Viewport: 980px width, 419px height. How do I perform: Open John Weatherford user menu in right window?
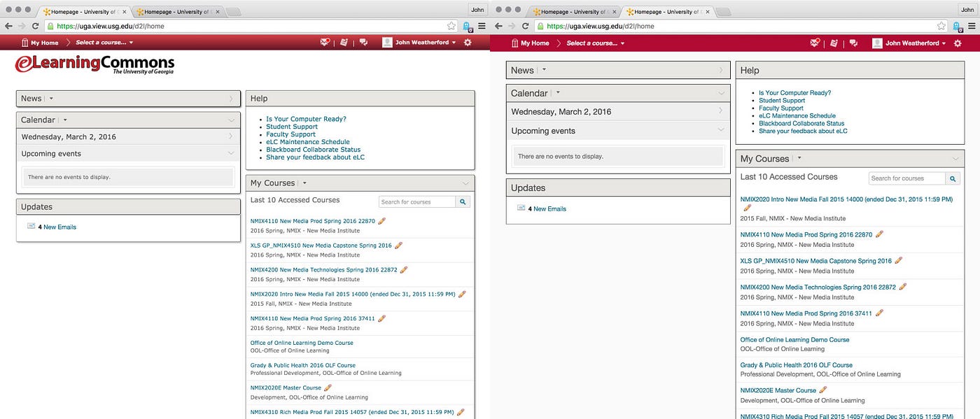point(909,43)
